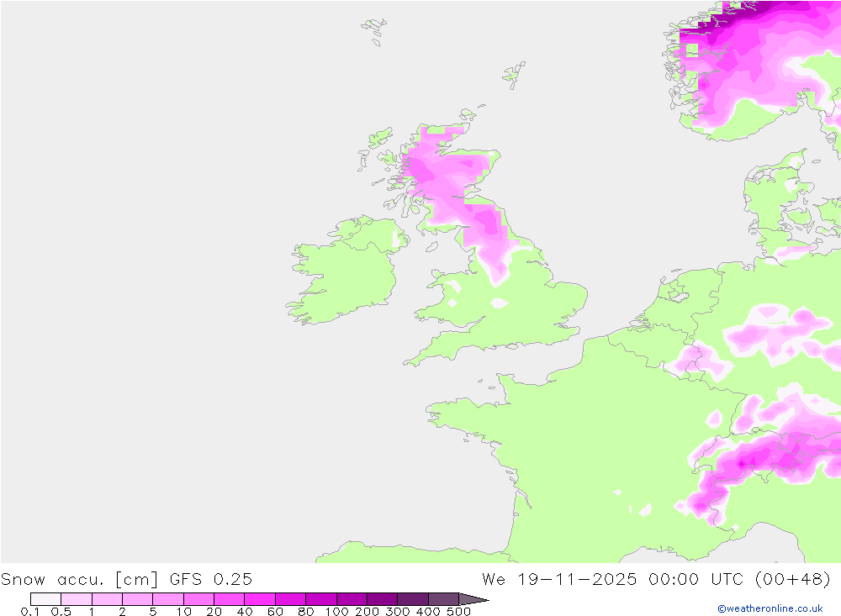
Task: Click the 20–40 cm legend swatch
Action: [230, 599]
